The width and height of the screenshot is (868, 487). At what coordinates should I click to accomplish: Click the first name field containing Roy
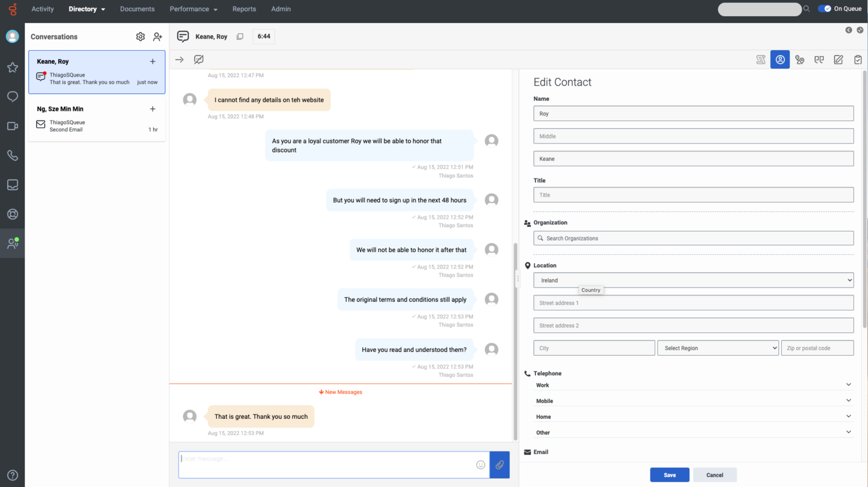click(693, 113)
